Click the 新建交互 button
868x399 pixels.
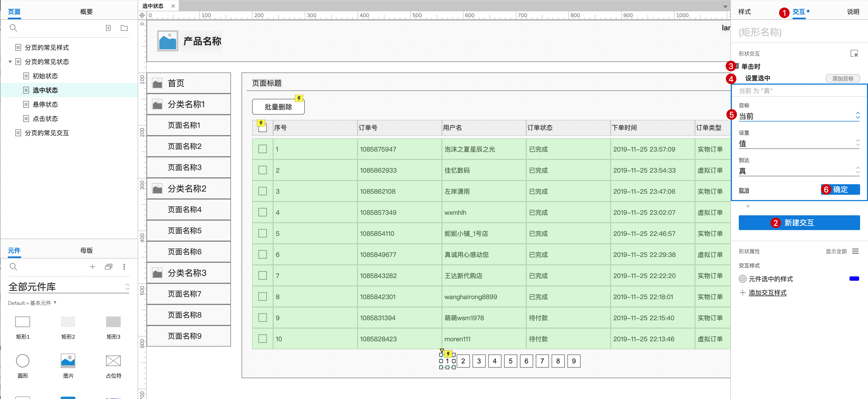click(799, 223)
